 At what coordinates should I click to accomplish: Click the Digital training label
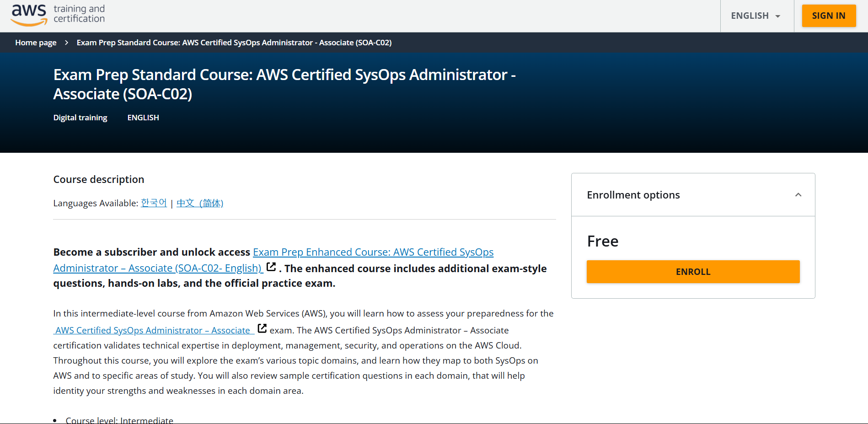pos(80,118)
